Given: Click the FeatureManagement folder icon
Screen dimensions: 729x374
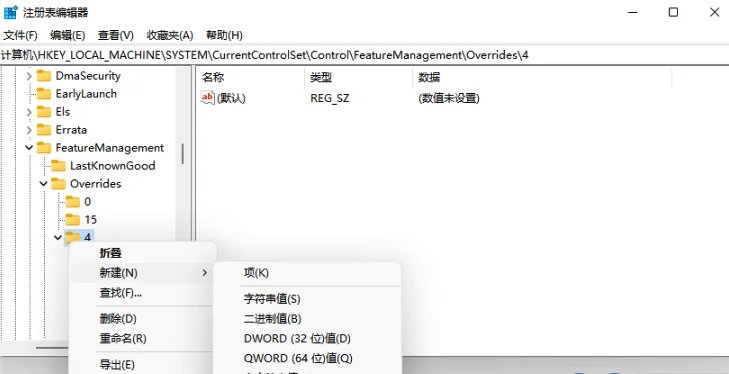Looking at the screenshot, I should [x=44, y=148].
